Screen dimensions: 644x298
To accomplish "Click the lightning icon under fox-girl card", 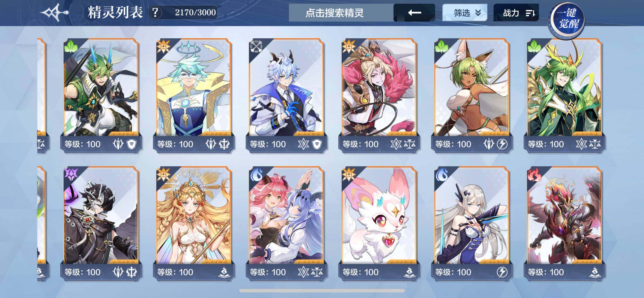I will 502,144.
